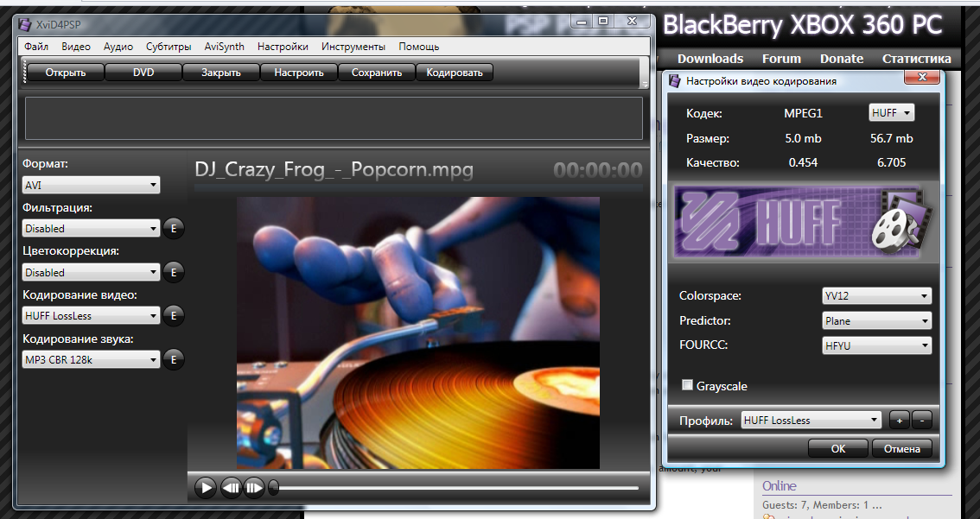Open the Формат dropdown showing AVI
The image size is (980, 519).
pyautogui.click(x=92, y=185)
